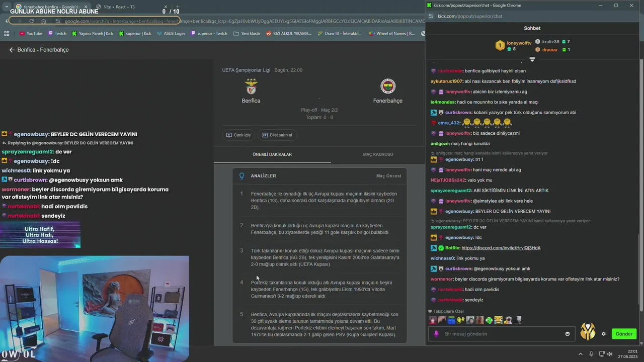644x362 pixels.
Task: Reload the Google page
Action: (x=31, y=21)
